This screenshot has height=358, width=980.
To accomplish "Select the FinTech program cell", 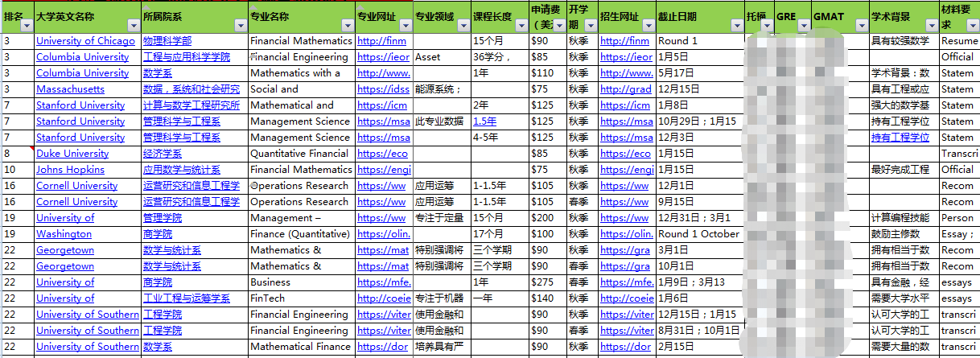I will pos(301,298).
